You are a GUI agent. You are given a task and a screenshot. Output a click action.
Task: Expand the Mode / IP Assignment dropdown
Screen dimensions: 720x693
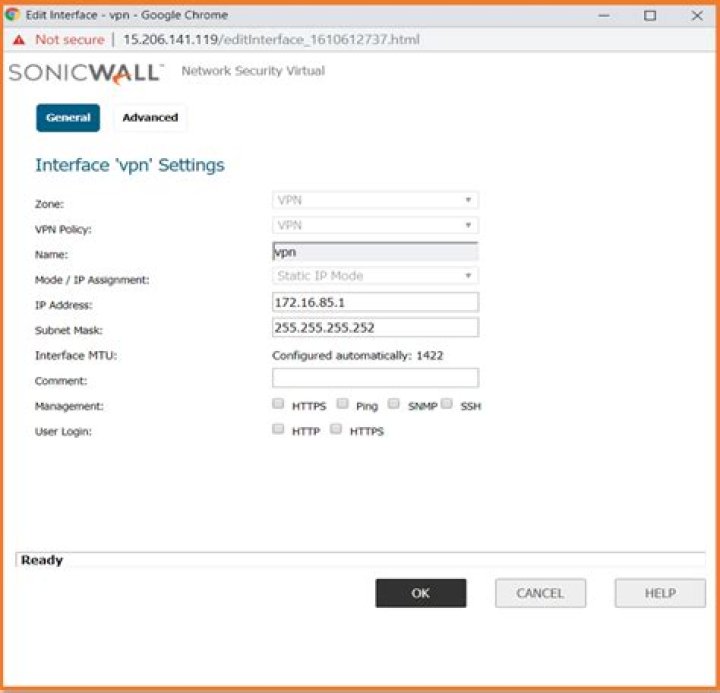(x=375, y=276)
